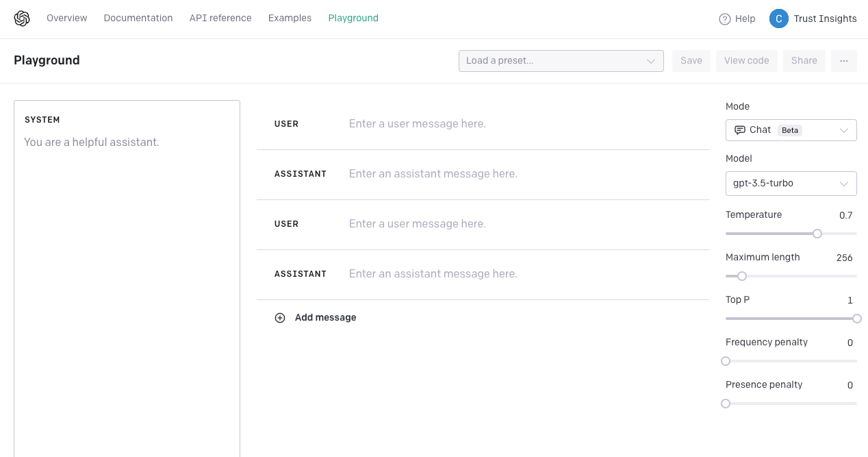Click the Presence penalty value 0
Screen dimensions: 868x457
pyautogui.click(x=850, y=385)
